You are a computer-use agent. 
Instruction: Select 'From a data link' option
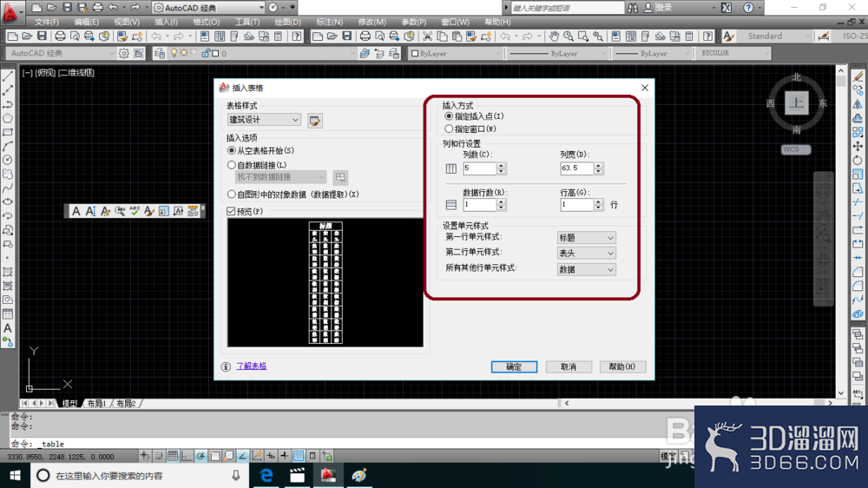coord(232,165)
